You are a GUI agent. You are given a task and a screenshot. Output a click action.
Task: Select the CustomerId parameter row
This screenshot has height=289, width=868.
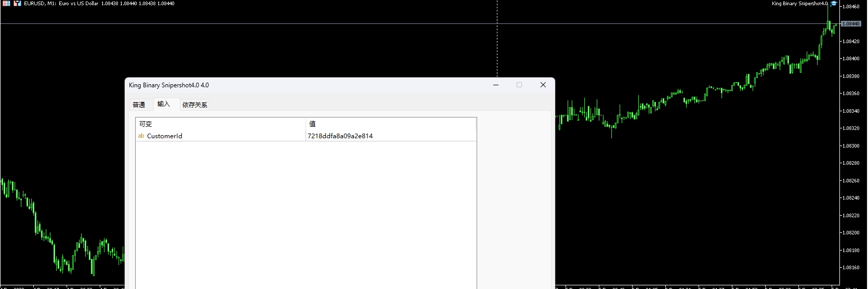306,136
